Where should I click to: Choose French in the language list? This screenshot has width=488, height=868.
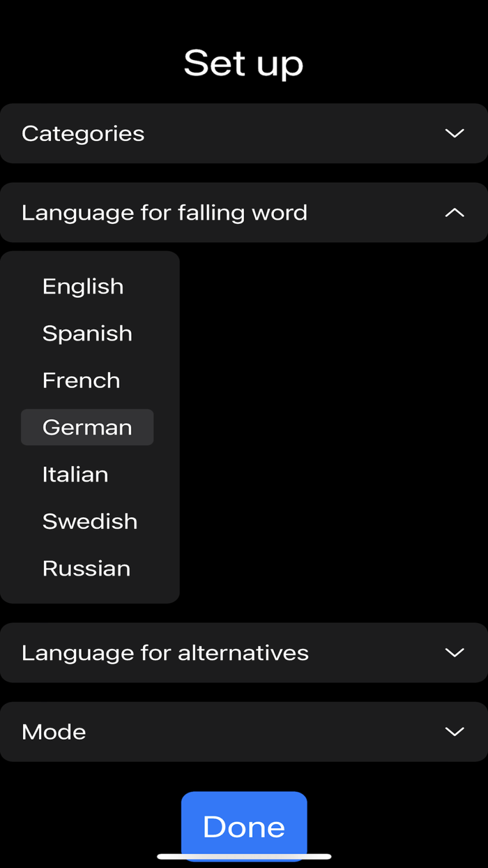[81, 380]
